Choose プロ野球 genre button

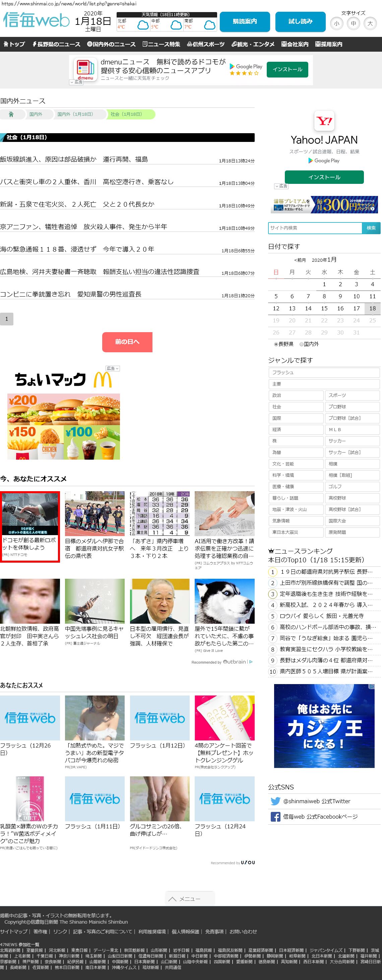[x=353, y=407]
